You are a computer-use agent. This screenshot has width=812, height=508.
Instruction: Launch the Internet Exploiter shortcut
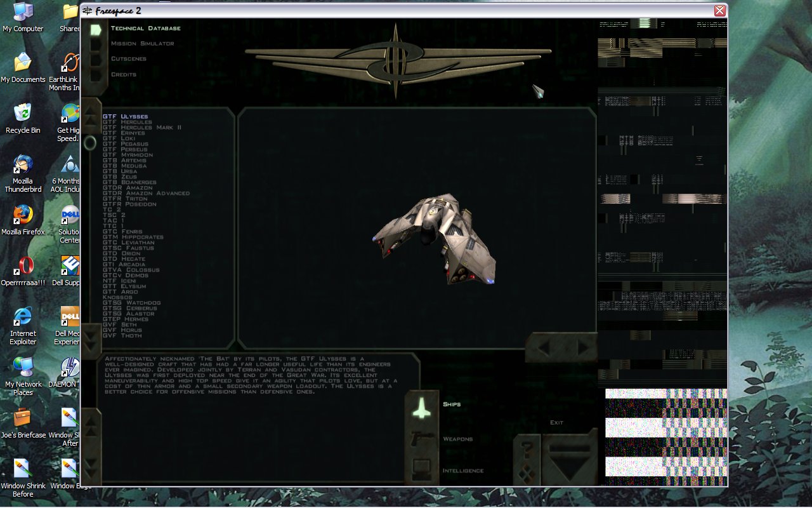coord(23,325)
